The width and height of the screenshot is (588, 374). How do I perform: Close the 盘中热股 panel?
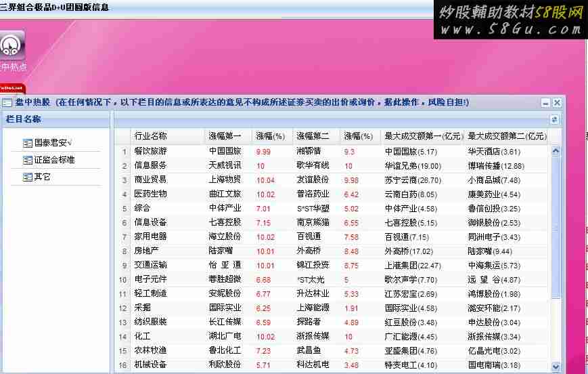pos(558,102)
